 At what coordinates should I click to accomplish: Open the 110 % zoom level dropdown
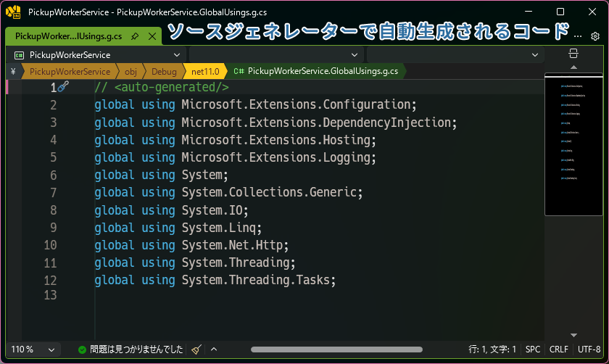[x=33, y=349]
